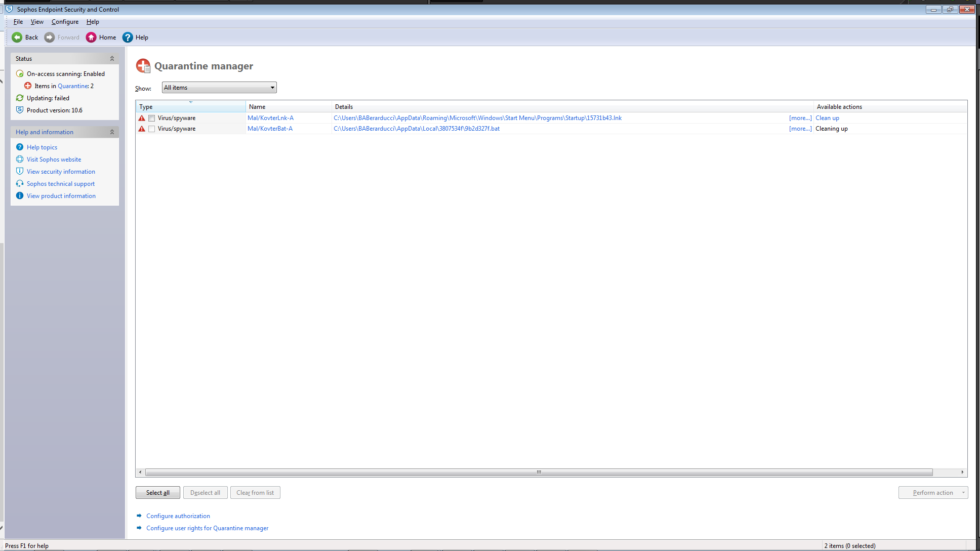Screen dimensions: 980x551
Task: Sort by the Available actions column header
Action: 890,106
